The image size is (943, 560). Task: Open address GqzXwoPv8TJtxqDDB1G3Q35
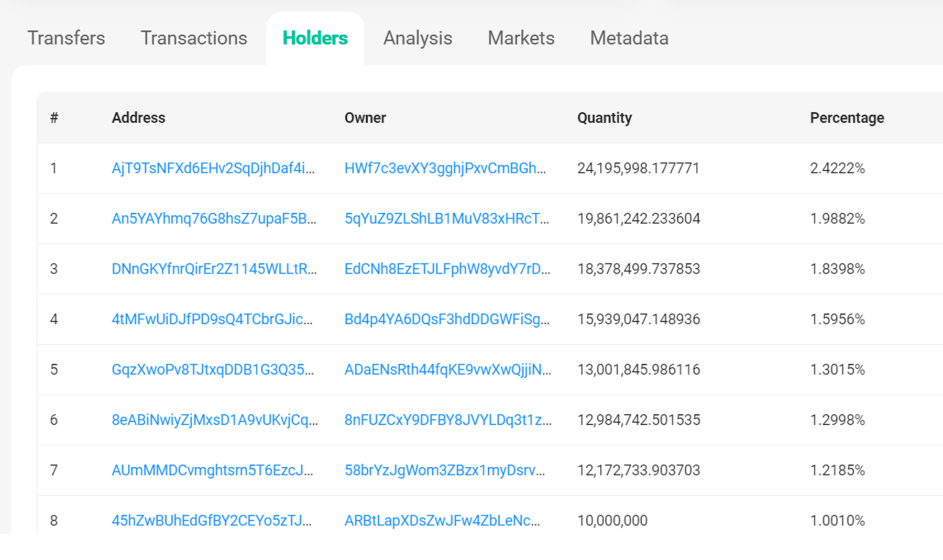point(213,369)
